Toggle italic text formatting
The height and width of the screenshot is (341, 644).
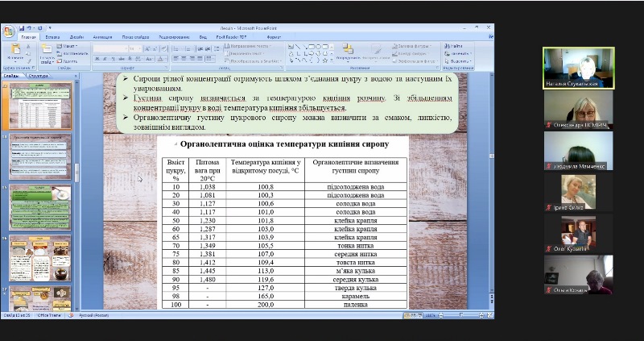(103, 59)
